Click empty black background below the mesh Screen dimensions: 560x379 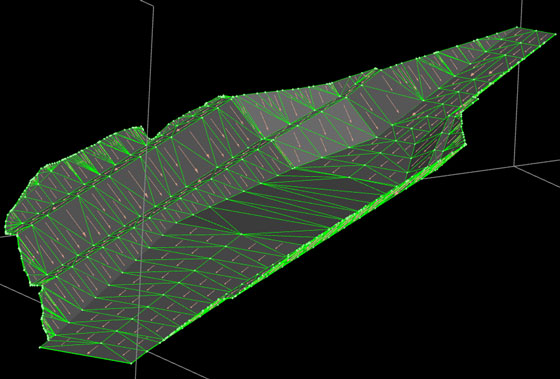pyautogui.click(x=393, y=304)
